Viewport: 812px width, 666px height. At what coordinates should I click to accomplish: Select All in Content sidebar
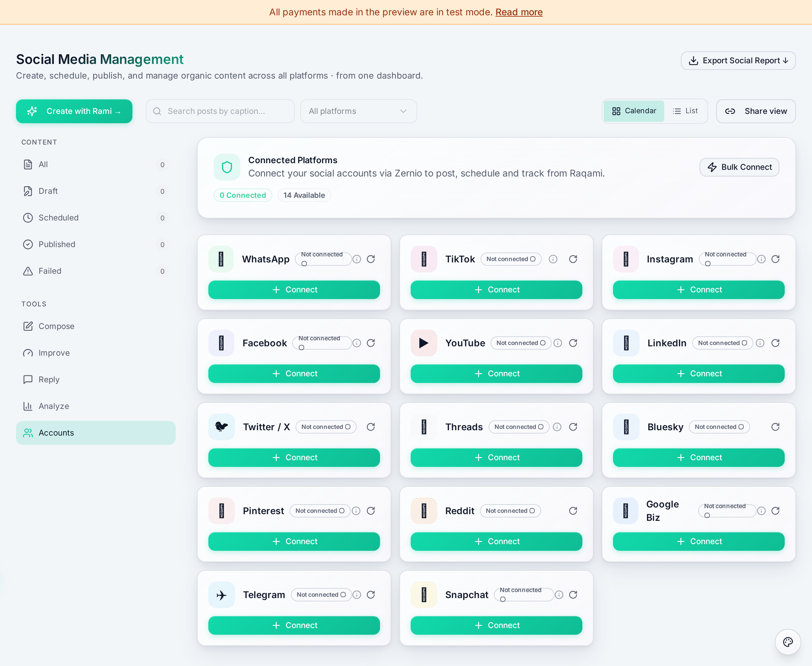click(x=96, y=165)
